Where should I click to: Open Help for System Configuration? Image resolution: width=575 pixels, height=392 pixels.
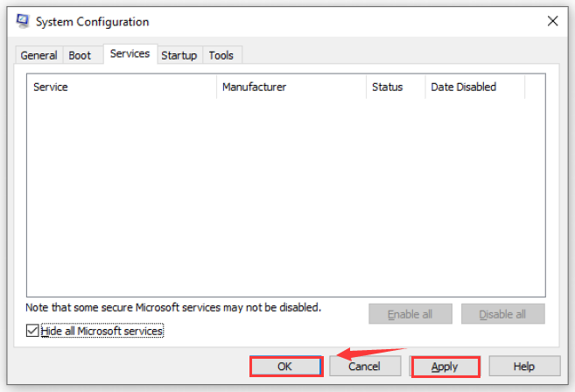pos(524,366)
